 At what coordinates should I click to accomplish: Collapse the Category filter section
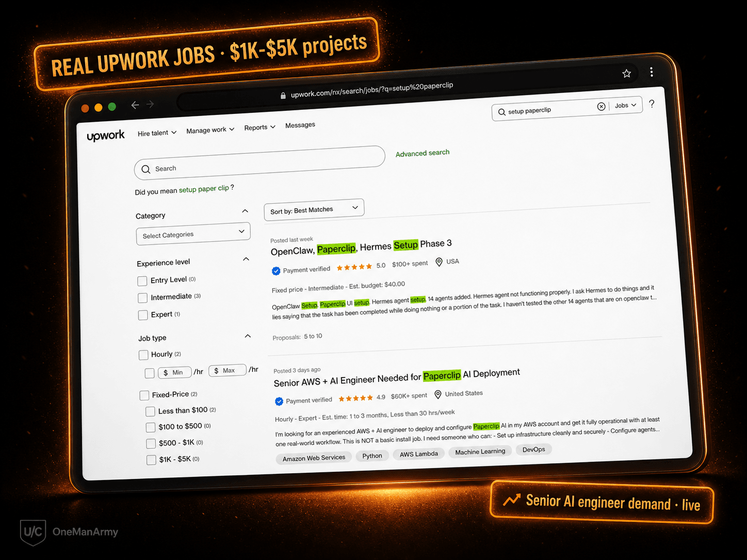click(245, 211)
